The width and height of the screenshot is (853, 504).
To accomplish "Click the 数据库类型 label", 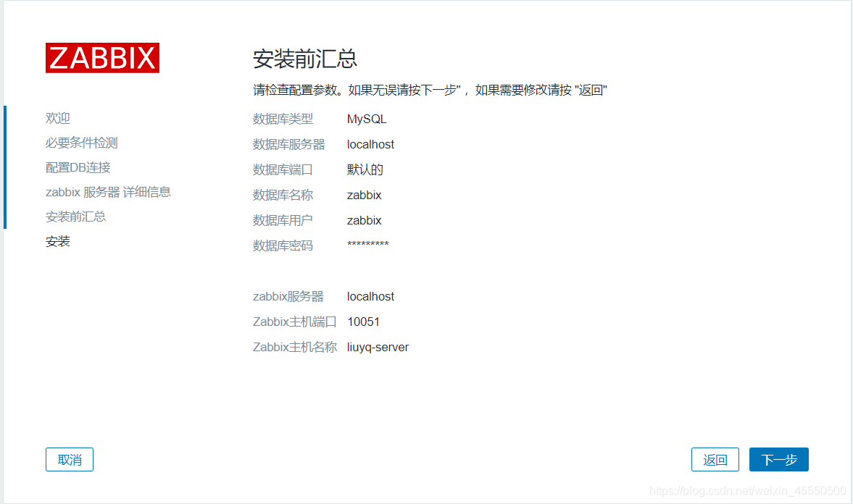I will point(283,119).
